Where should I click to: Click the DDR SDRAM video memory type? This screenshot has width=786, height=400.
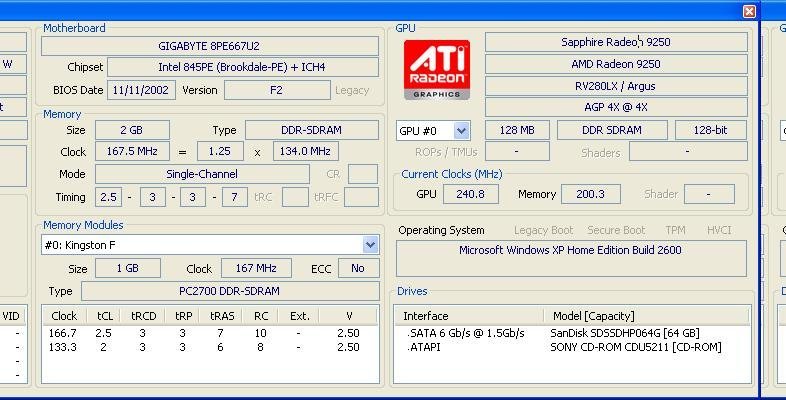tap(612, 130)
